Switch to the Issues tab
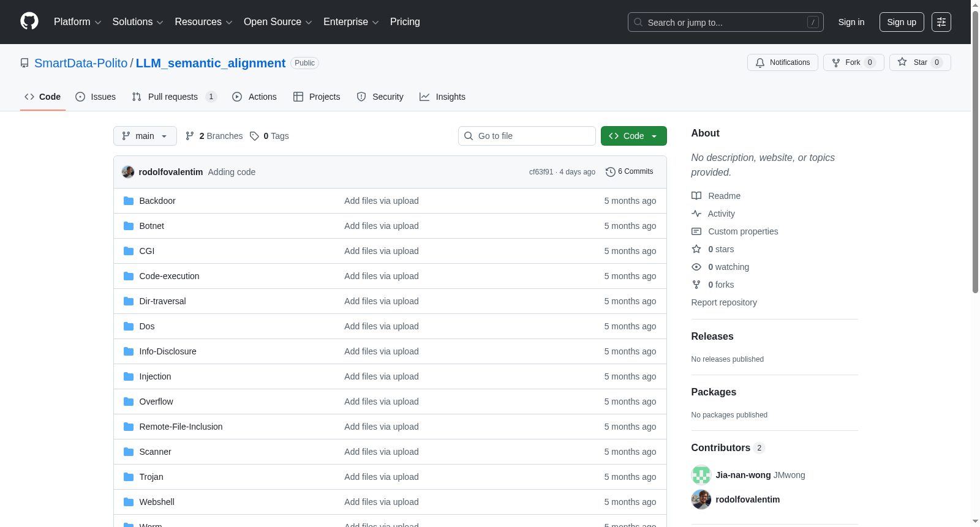This screenshot has width=980, height=527. click(96, 97)
